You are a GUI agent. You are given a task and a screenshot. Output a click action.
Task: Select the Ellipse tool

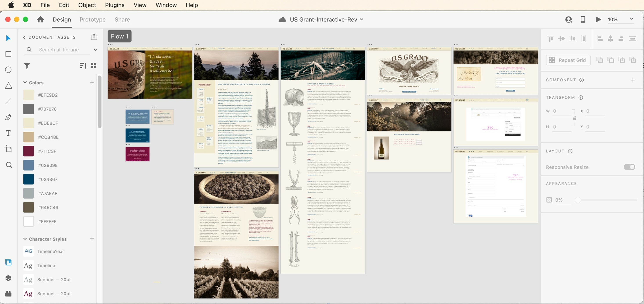pyautogui.click(x=8, y=70)
